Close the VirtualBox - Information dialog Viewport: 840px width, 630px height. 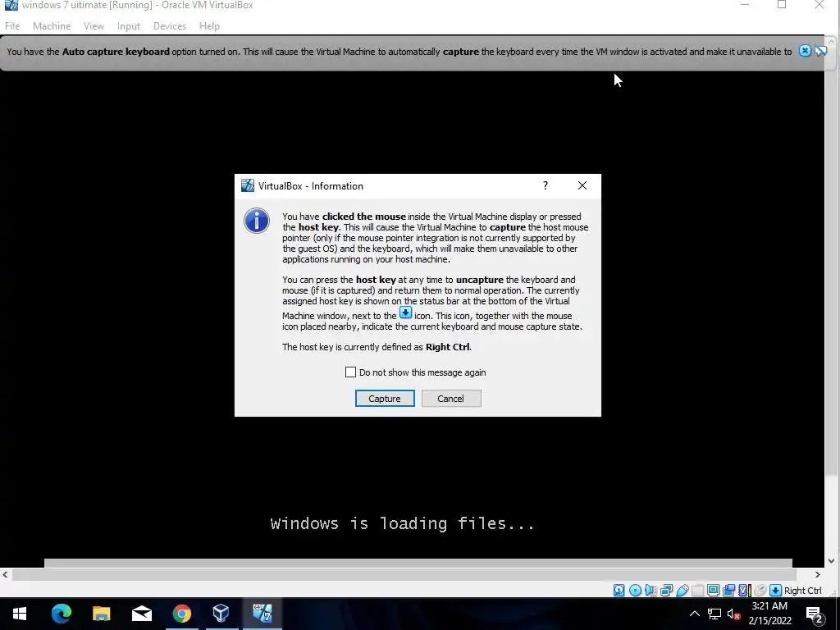click(582, 185)
